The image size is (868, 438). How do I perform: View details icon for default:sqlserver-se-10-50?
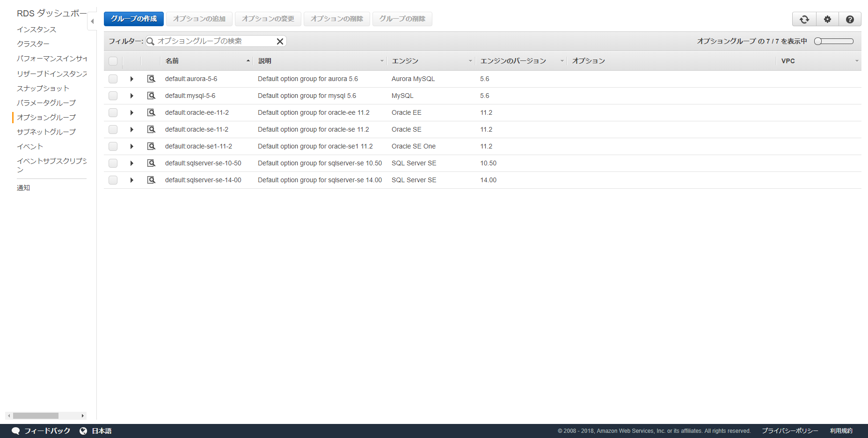(151, 163)
